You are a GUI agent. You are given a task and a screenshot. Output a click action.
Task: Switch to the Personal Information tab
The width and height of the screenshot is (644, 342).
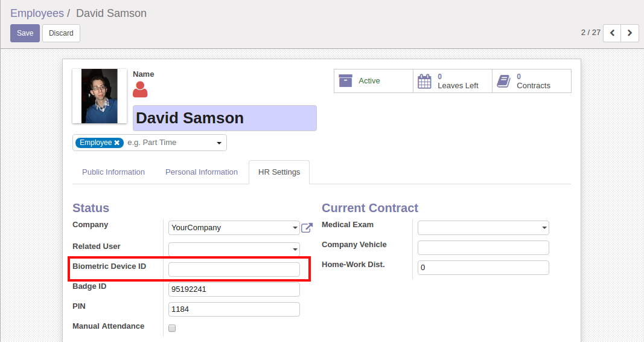[202, 172]
